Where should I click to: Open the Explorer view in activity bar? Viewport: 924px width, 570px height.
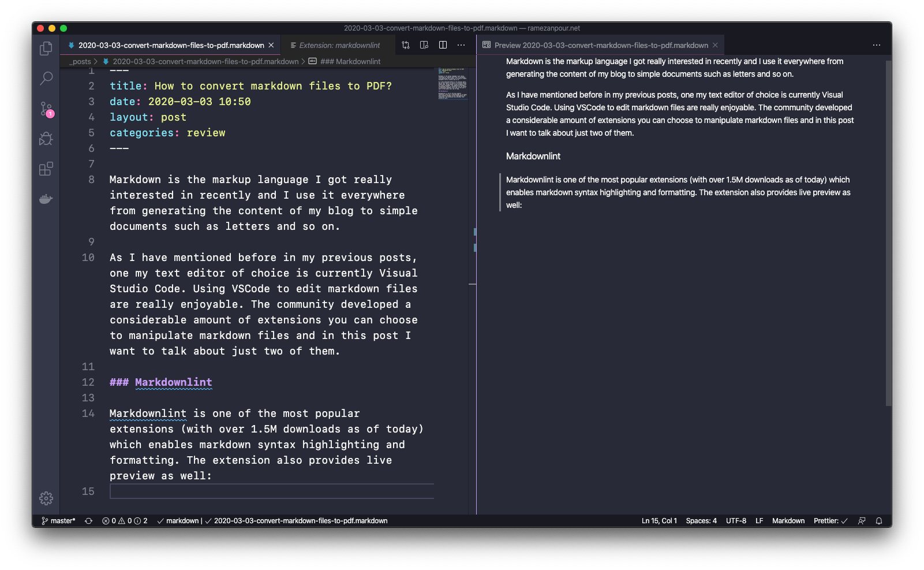click(46, 49)
